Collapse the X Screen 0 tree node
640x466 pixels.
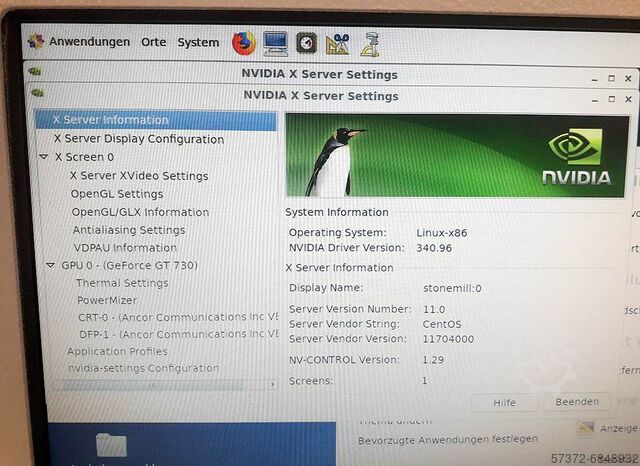point(43,157)
